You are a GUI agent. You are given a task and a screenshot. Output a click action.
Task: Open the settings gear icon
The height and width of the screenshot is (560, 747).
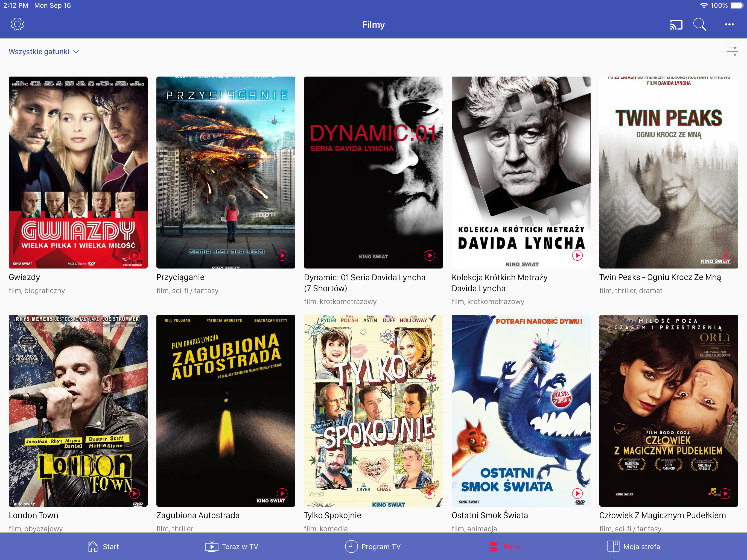click(17, 24)
